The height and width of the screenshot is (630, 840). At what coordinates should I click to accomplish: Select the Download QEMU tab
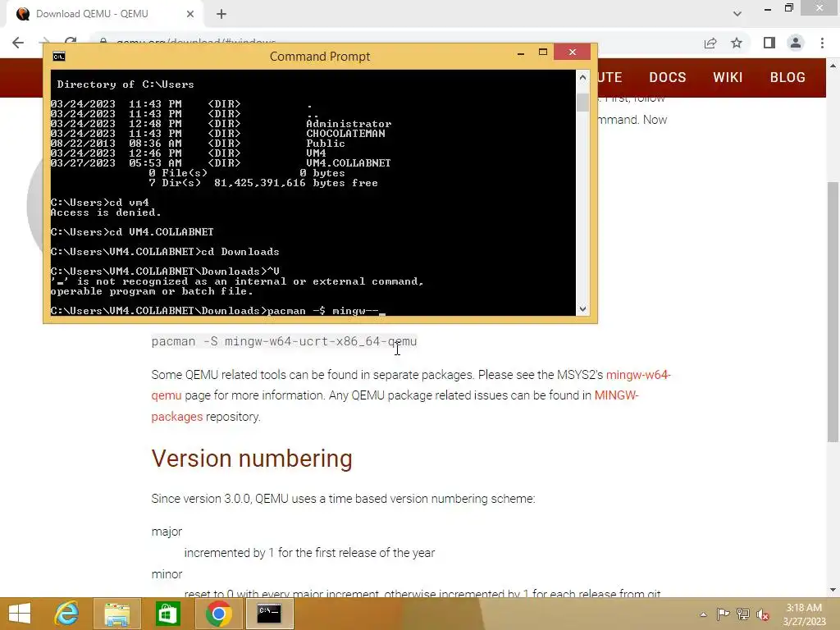(104, 14)
